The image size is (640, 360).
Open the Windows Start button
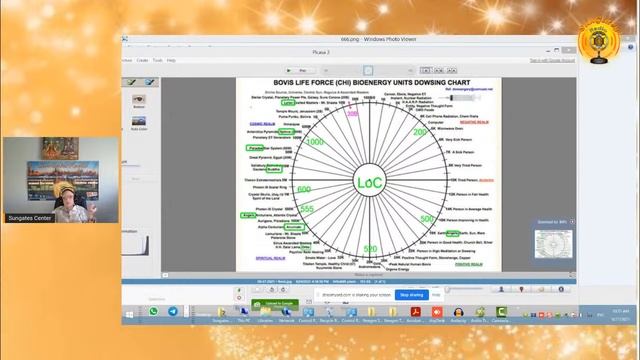pyautogui.click(x=129, y=314)
